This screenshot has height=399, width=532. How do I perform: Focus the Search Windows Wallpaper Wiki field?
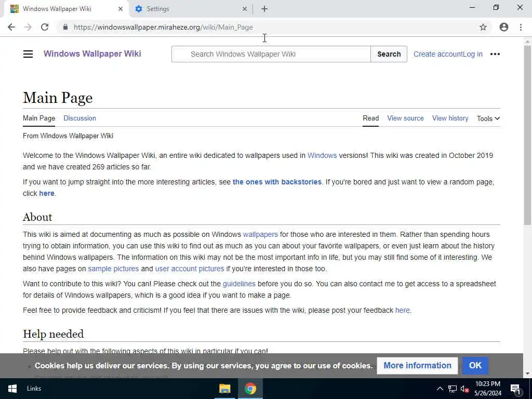[271, 54]
